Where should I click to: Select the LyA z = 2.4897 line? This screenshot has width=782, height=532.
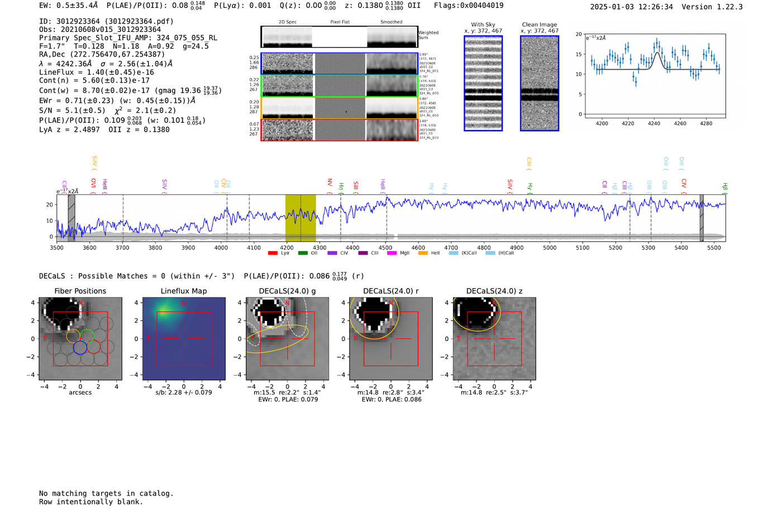tap(69, 130)
